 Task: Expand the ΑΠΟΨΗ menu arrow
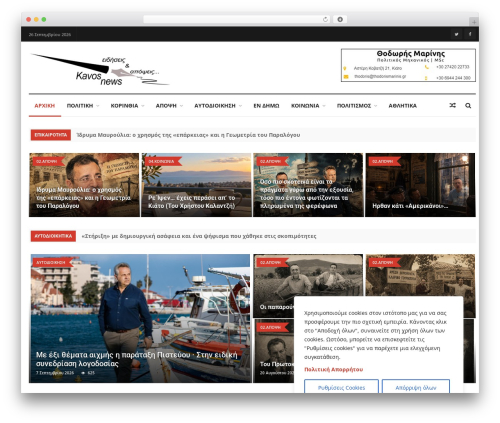point(181,106)
